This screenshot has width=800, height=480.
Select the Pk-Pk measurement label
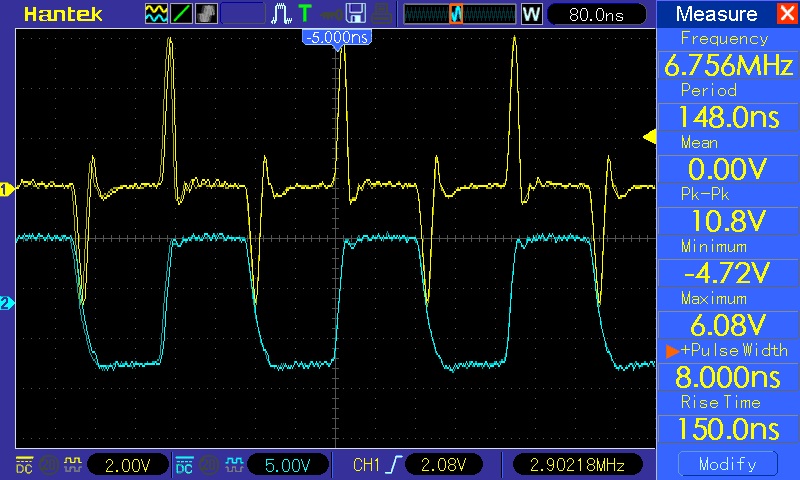(x=705, y=194)
